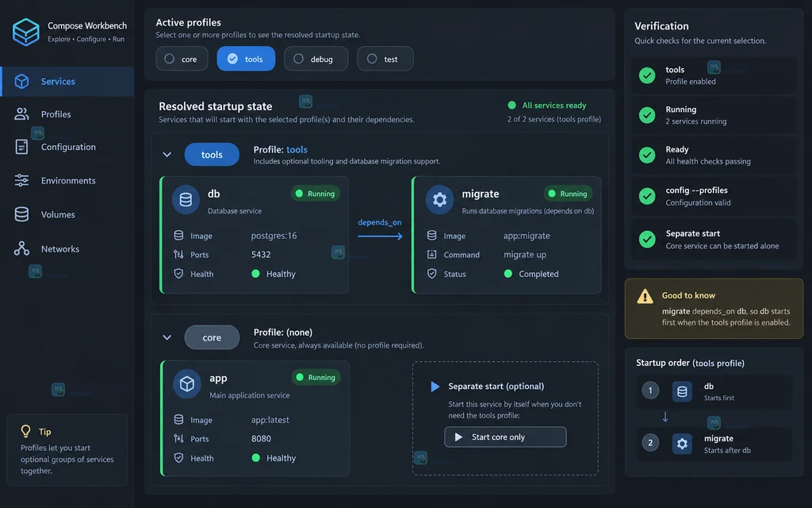
Task: Click the blue tools profile badge
Action: pyautogui.click(x=212, y=155)
